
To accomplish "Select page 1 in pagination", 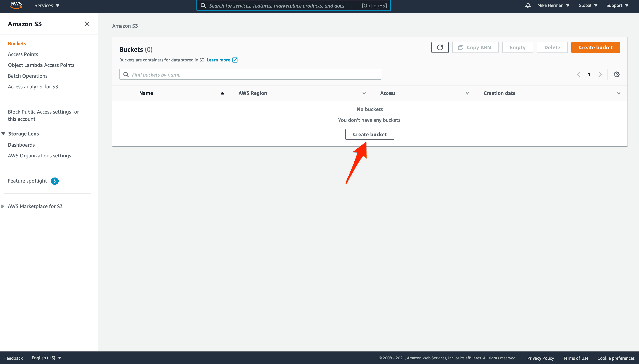I will point(589,75).
